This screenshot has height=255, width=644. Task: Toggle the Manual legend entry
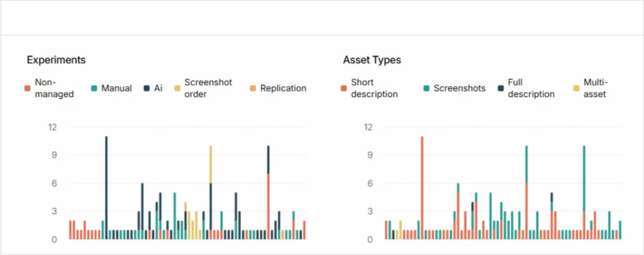coord(116,88)
